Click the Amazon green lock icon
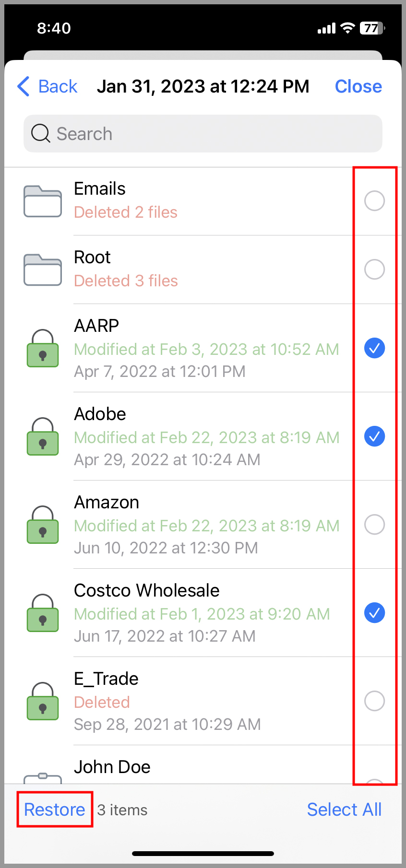Image resolution: width=406 pixels, height=868 pixels. pyautogui.click(x=43, y=525)
